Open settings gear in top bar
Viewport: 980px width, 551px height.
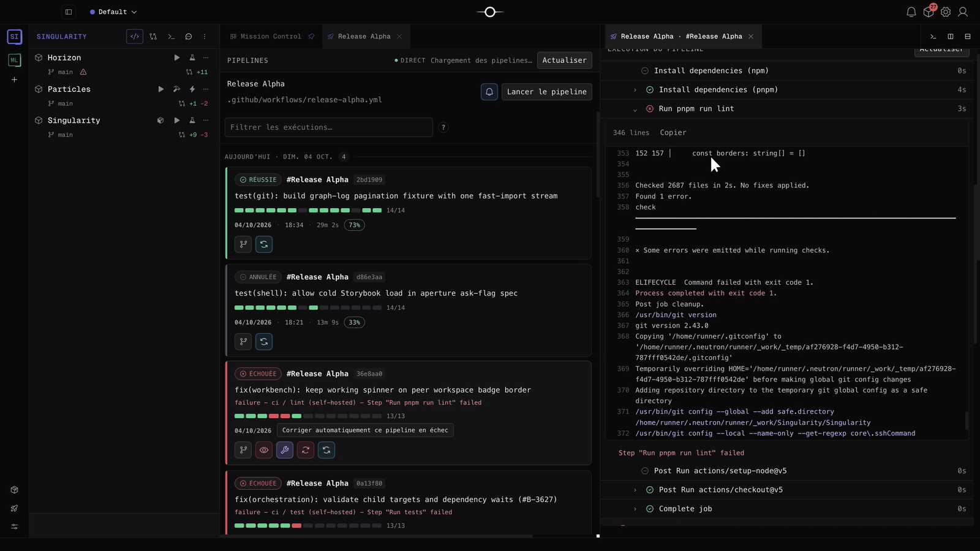pyautogui.click(x=946, y=12)
